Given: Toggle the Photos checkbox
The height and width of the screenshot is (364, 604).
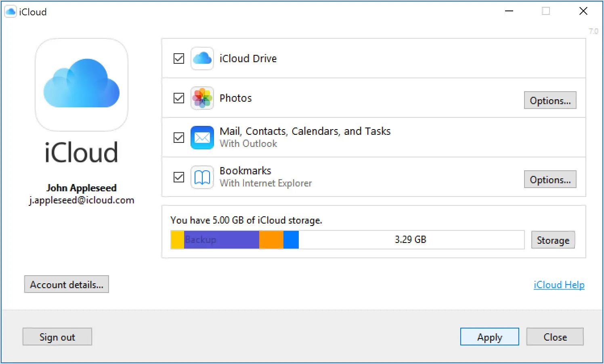Looking at the screenshot, I should 179,98.
